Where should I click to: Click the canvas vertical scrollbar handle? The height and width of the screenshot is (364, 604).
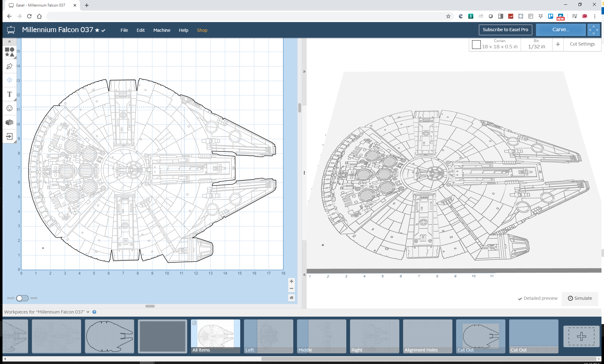(x=300, y=108)
